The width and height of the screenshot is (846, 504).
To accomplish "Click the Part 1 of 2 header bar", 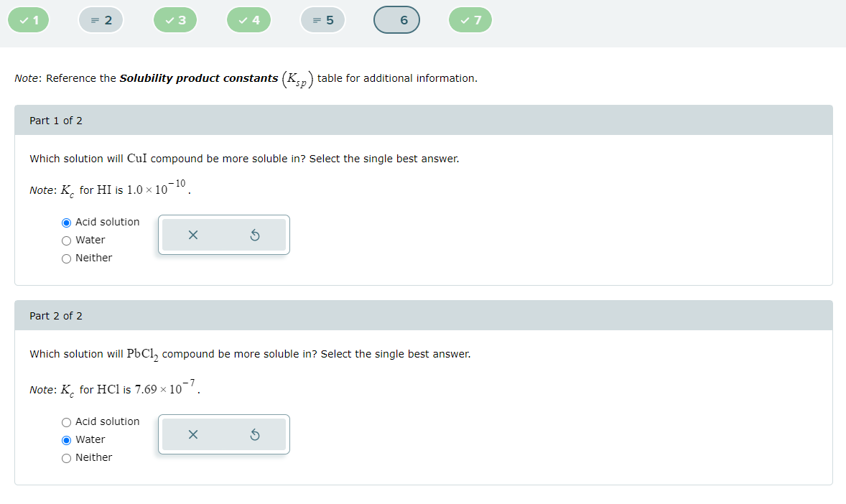I will (55, 121).
